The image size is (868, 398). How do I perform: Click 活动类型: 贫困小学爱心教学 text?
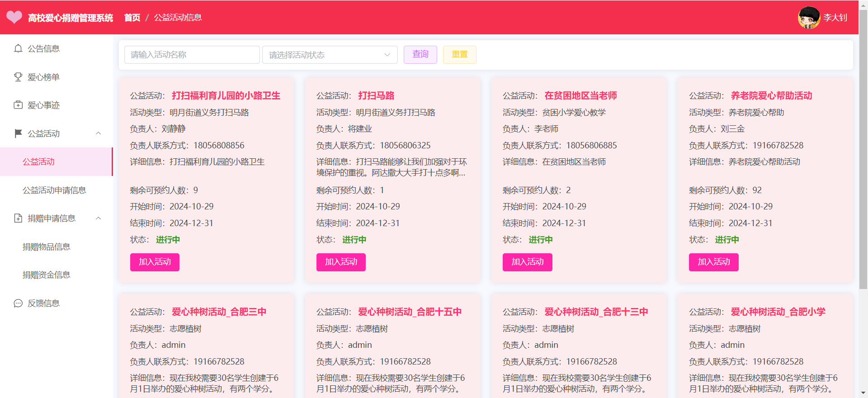[x=554, y=112]
